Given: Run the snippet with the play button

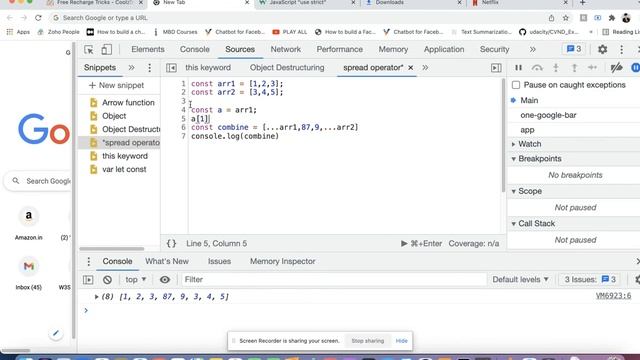Looking at the screenshot, I should click(404, 244).
